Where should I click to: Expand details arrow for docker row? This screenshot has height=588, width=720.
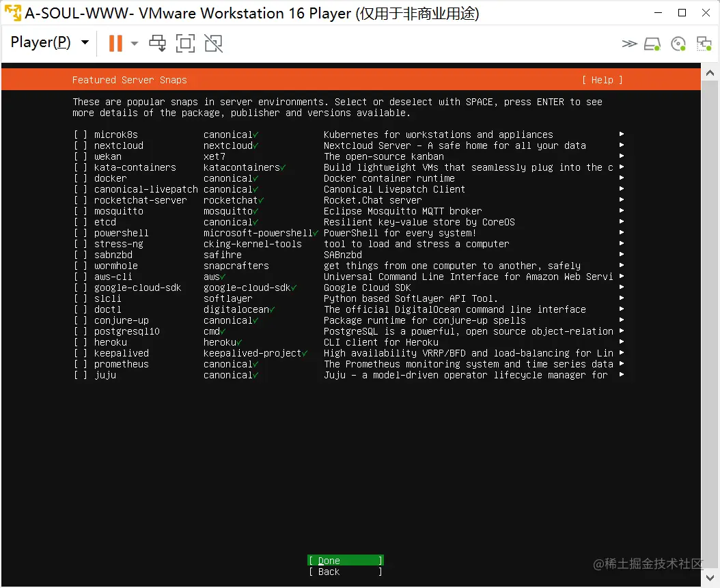[621, 178]
